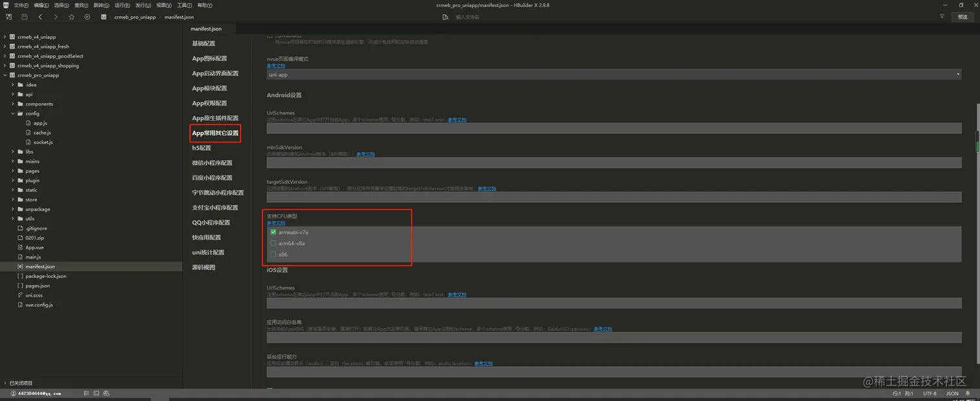
Task: Open the 微信小程序配置 section
Action: point(212,163)
